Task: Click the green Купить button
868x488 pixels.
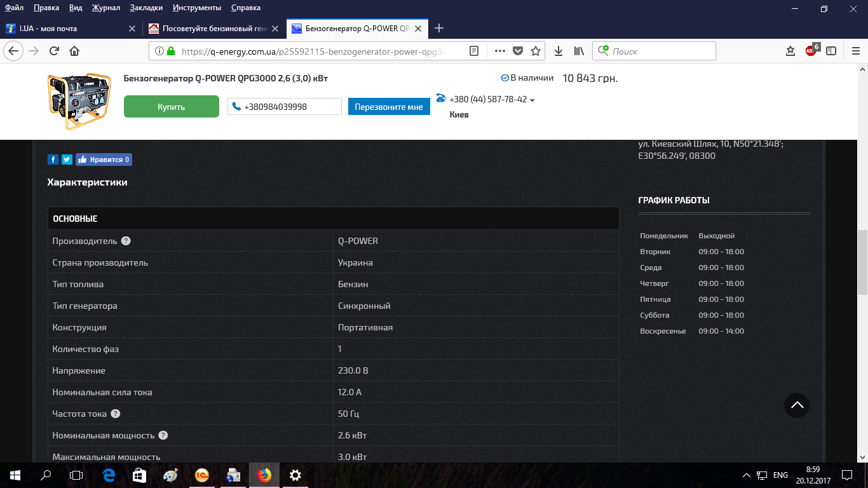Action: [x=172, y=107]
